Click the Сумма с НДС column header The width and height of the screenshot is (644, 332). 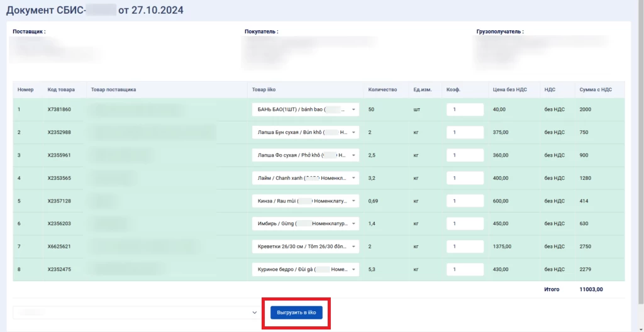[x=596, y=90]
